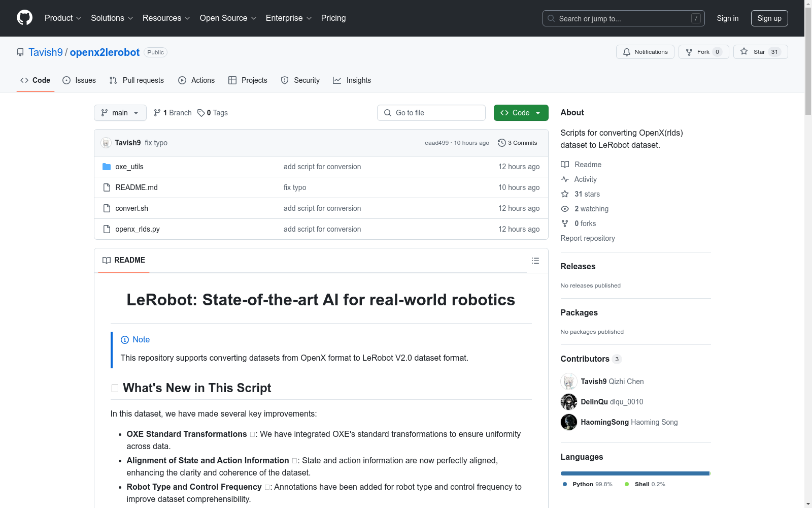The image size is (812, 508).
Task: Click the eye icon beside 2 watching
Action: [x=565, y=209]
